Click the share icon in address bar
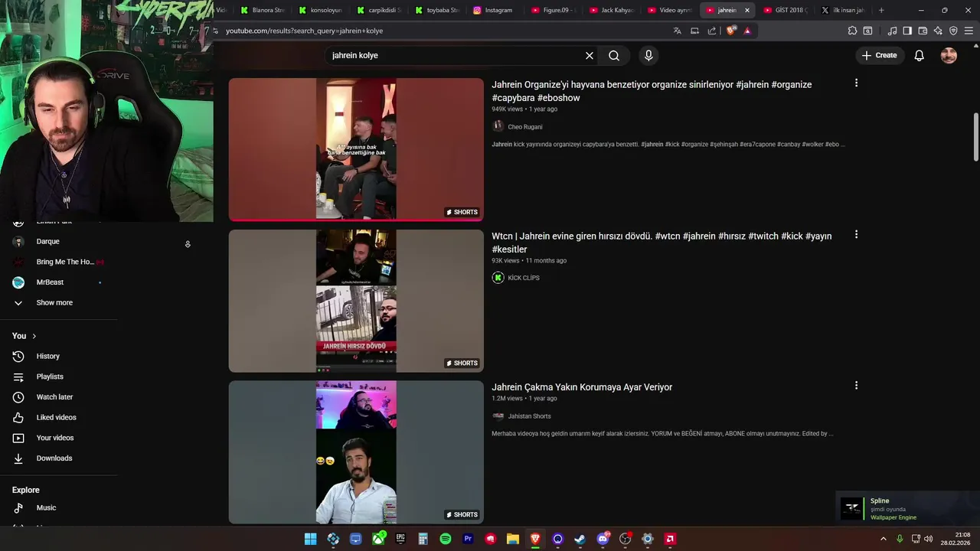Image resolution: width=980 pixels, height=551 pixels. [712, 31]
